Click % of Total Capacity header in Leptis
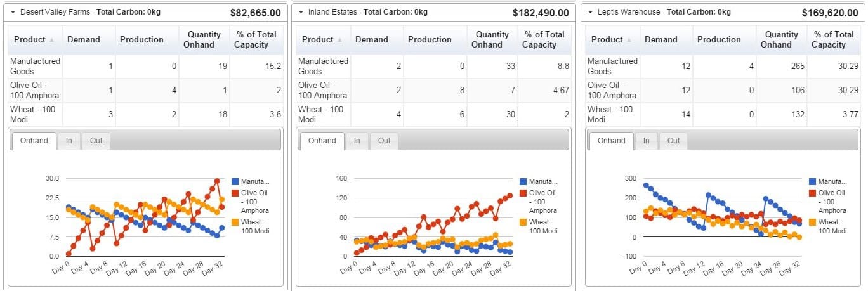 click(833, 39)
